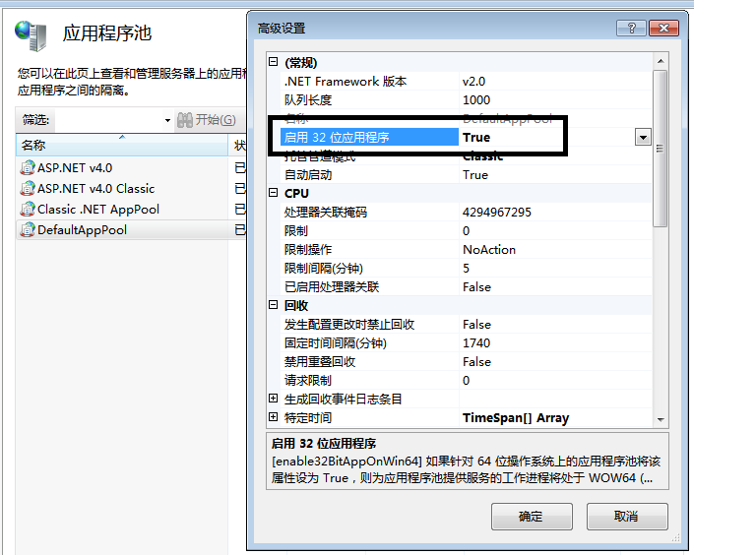Collapse the CPU section
Image resolution: width=756 pixels, height=555 pixels.
pyautogui.click(x=274, y=193)
